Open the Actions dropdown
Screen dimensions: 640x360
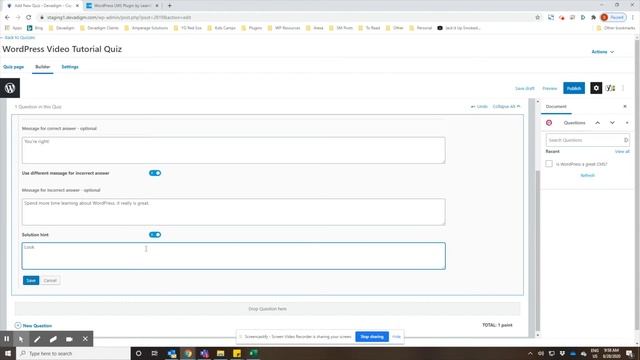pos(602,52)
